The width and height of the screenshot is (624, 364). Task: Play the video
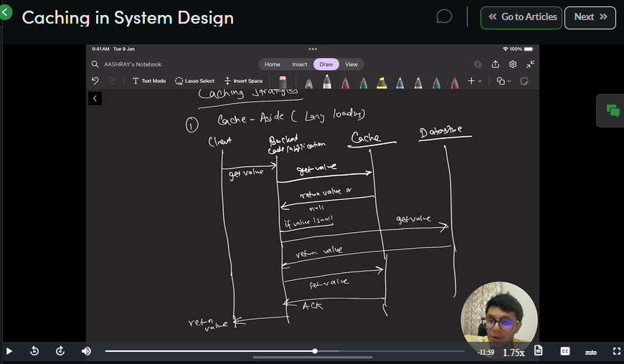coord(9,351)
